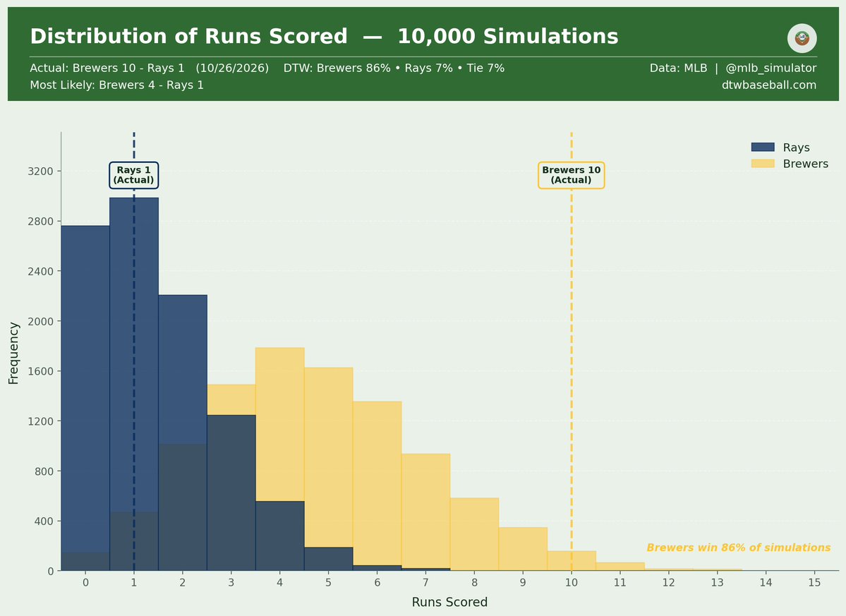Click the chart title 'Distribution of Runs Scored'
The image size is (846, 616).
(189, 36)
